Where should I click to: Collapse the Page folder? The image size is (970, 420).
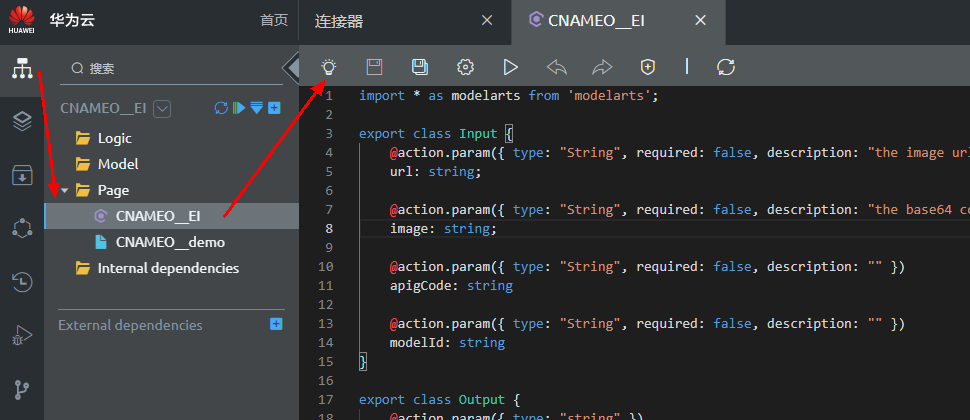click(65, 191)
